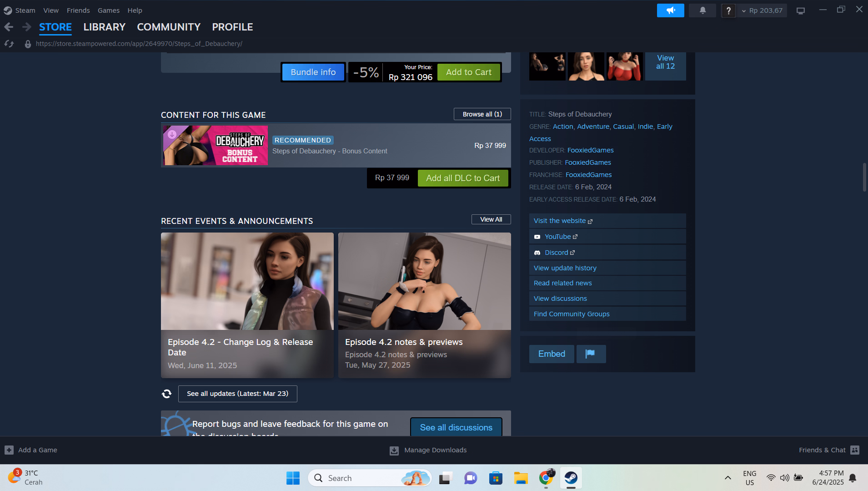Go forward with the right arrow icon
This screenshot has height=491, width=868.
(x=27, y=27)
